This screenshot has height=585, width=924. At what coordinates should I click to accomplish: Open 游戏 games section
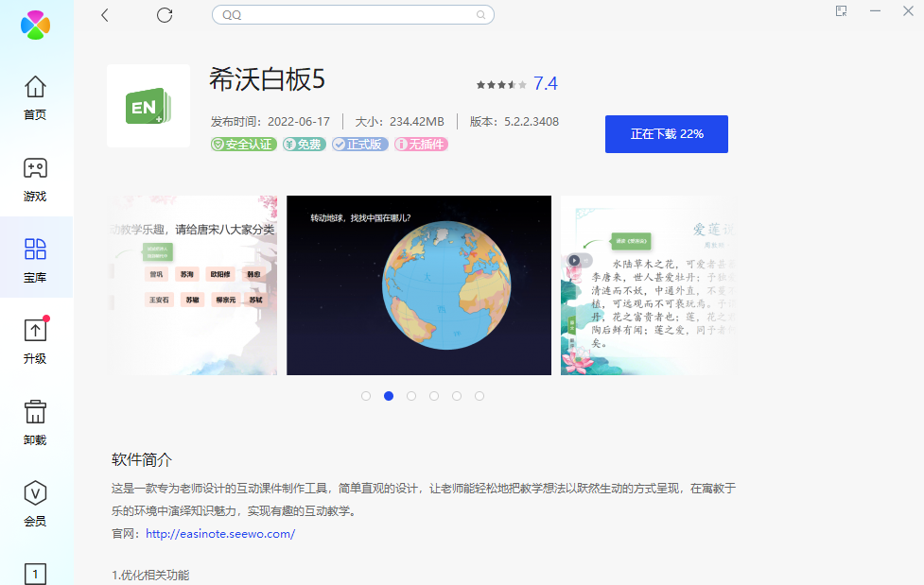point(35,180)
